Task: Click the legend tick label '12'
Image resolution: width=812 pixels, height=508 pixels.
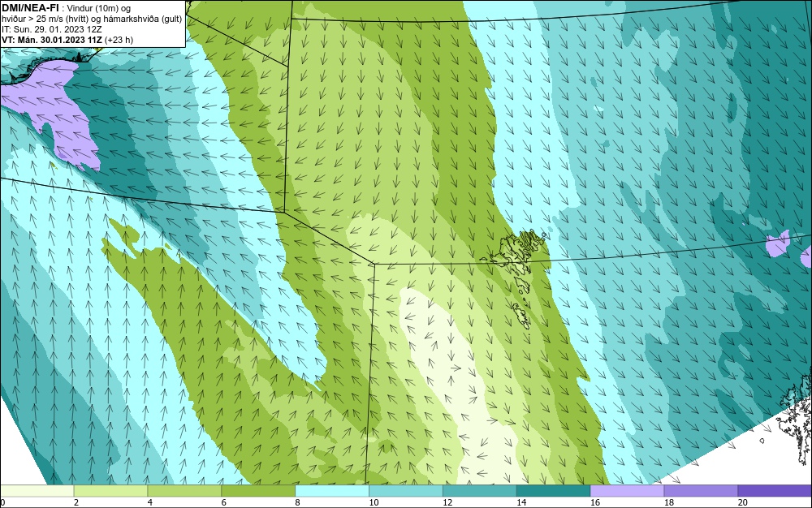Action: pos(447,502)
